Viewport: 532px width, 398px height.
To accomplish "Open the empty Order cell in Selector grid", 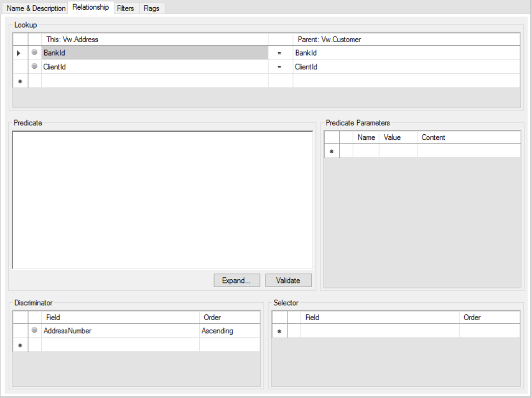I will 489,330.
